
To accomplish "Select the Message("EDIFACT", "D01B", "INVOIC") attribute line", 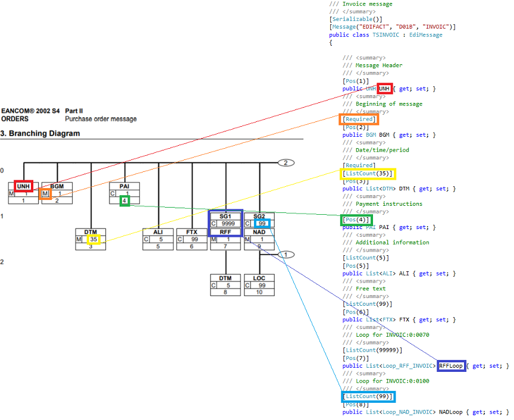I will click(x=393, y=27).
